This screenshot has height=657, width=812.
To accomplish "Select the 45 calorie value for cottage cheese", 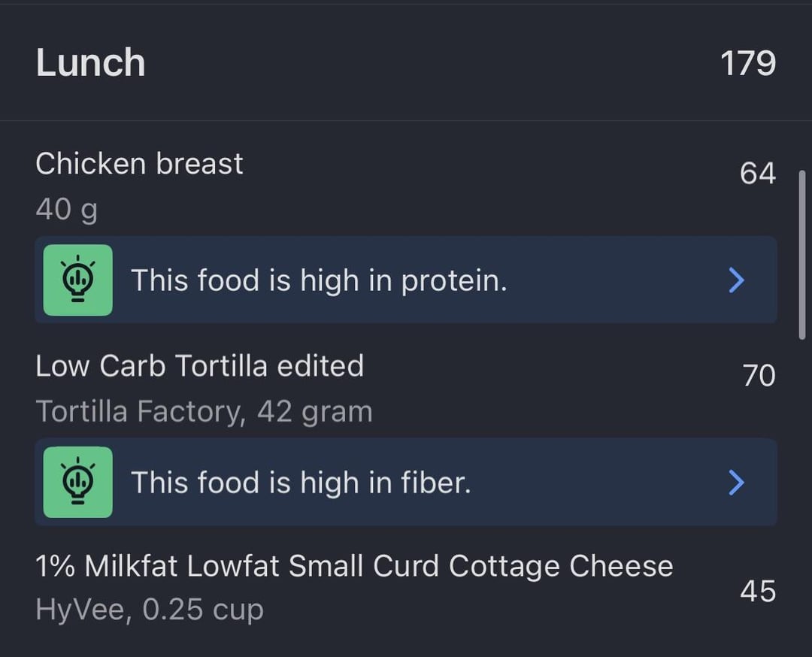I will [x=758, y=592].
